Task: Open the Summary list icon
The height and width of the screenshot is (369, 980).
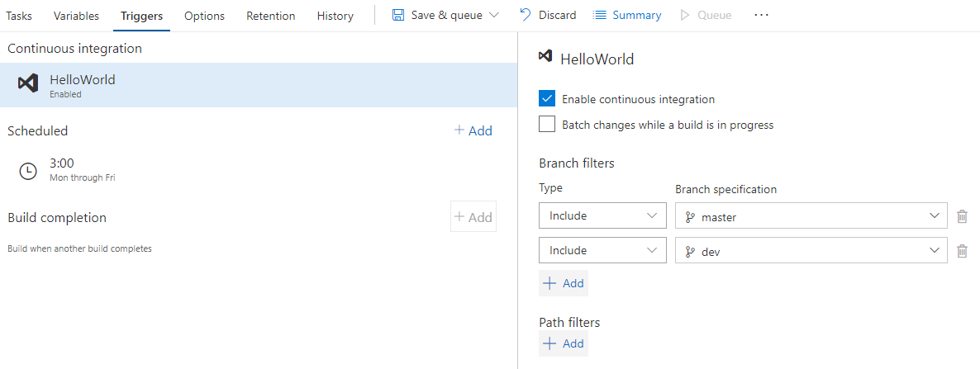Action: [x=600, y=16]
